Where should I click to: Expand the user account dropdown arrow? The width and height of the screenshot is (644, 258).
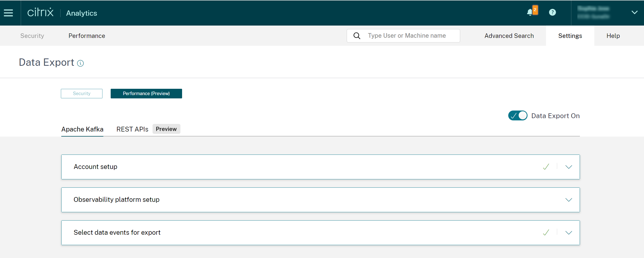coord(634,12)
